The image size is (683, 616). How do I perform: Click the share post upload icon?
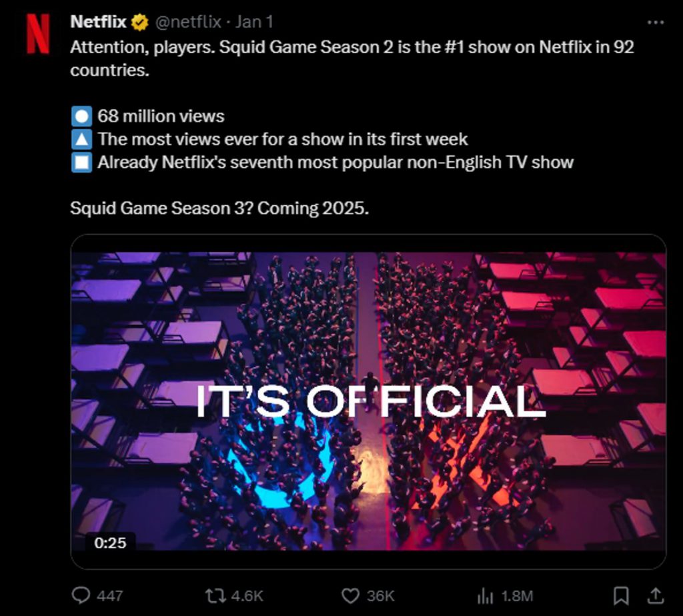[x=656, y=595]
